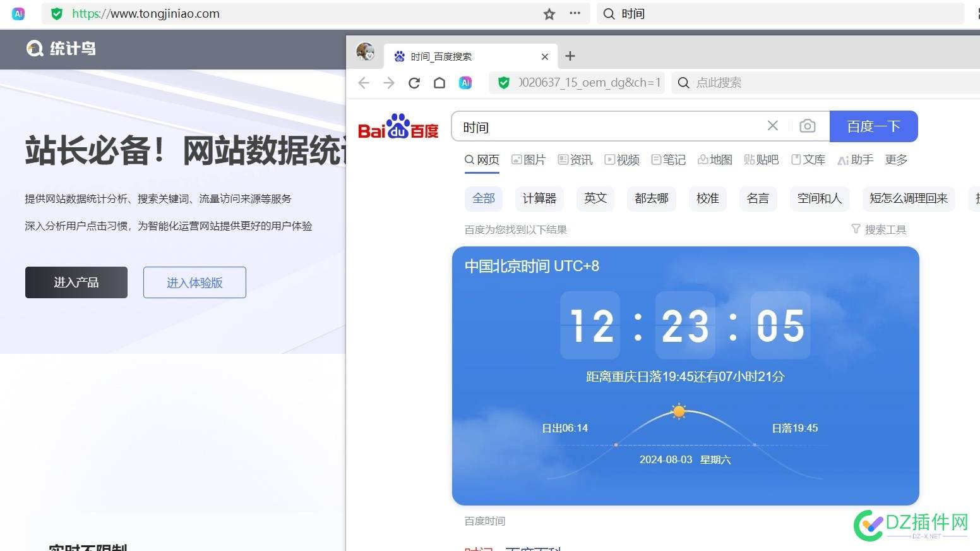Screen dimensions: 980x551
Task: Switch to the 图片 results tab
Action: tap(529, 160)
